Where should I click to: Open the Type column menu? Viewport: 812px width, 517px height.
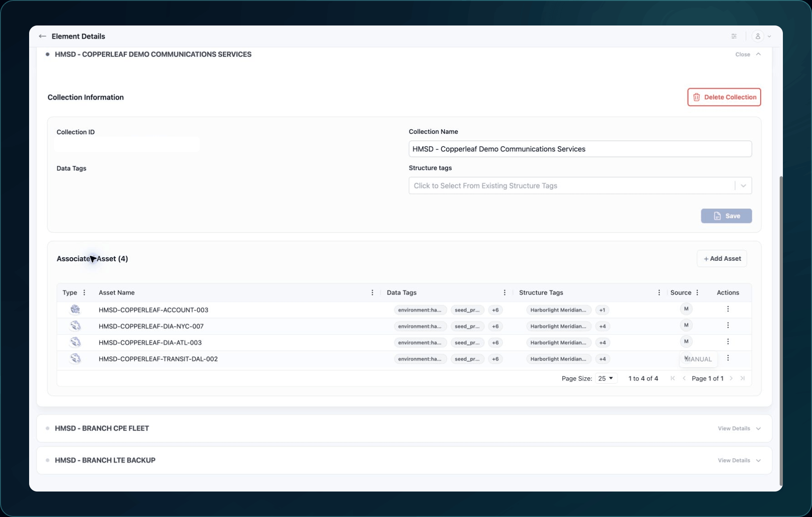pos(84,293)
